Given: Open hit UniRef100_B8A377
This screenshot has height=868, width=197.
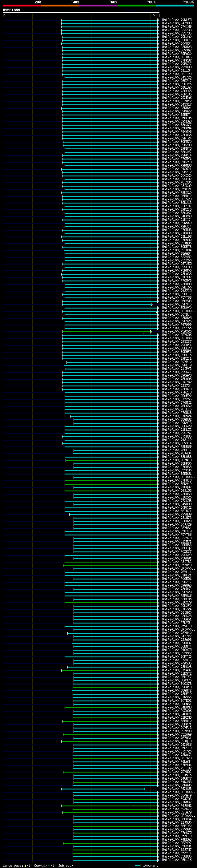Looking at the screenshot, I should pos(177,125).
